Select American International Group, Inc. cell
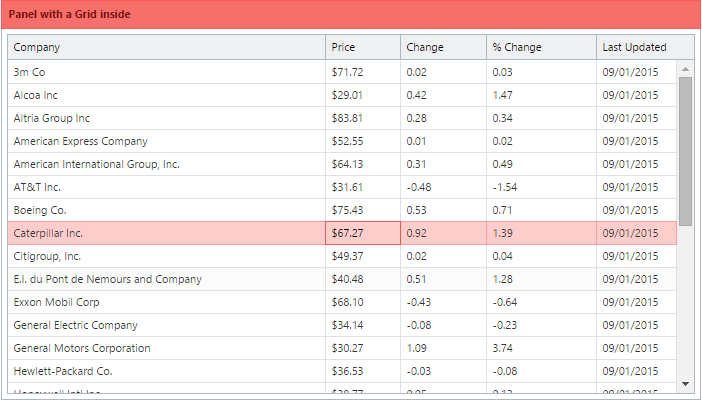Image resolution: width=702 pixels, height=400 pixels. coord(167,164)
